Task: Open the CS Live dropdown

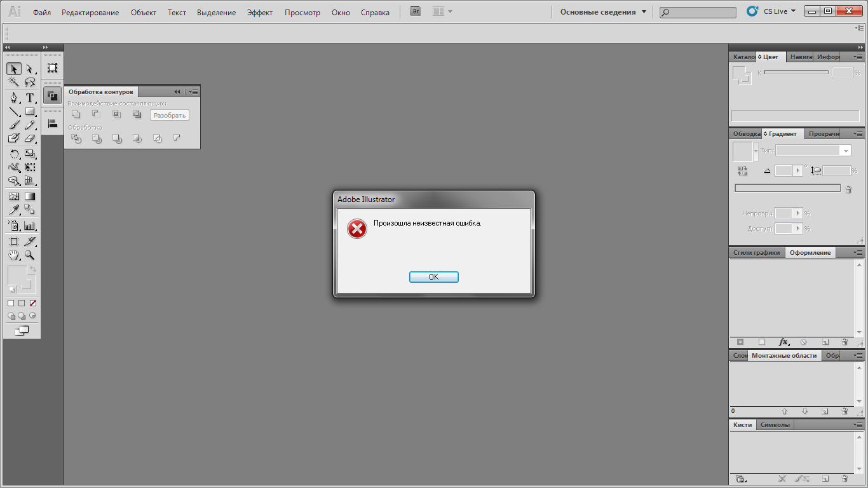Action: click(x=780, y=11)
